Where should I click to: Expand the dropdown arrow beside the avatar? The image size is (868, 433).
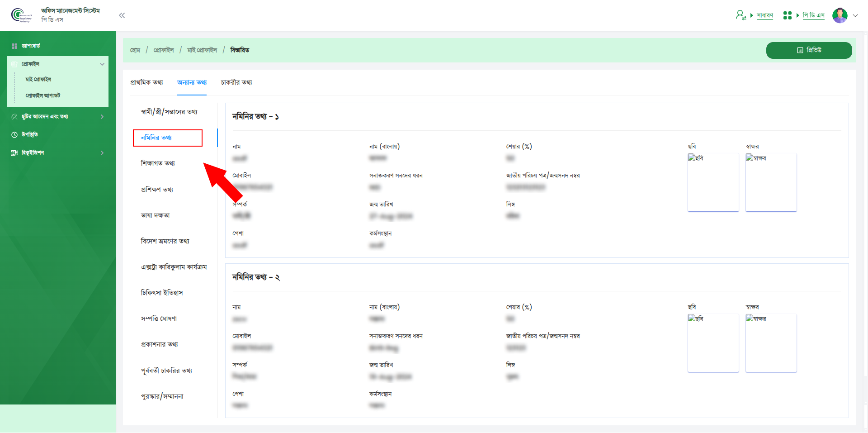tap(855, 15)
